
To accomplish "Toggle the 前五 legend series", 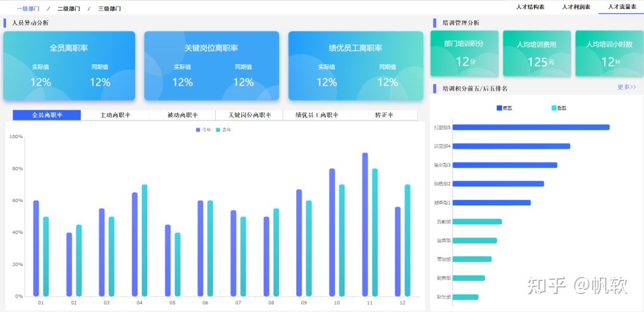I will point(504,108).
